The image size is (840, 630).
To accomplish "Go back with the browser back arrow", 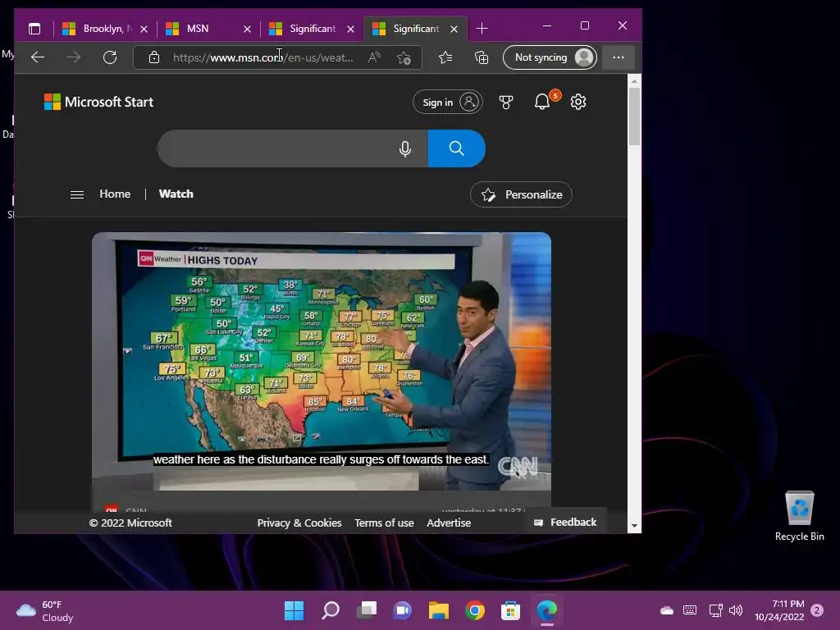I will click(x=38, y=57).
